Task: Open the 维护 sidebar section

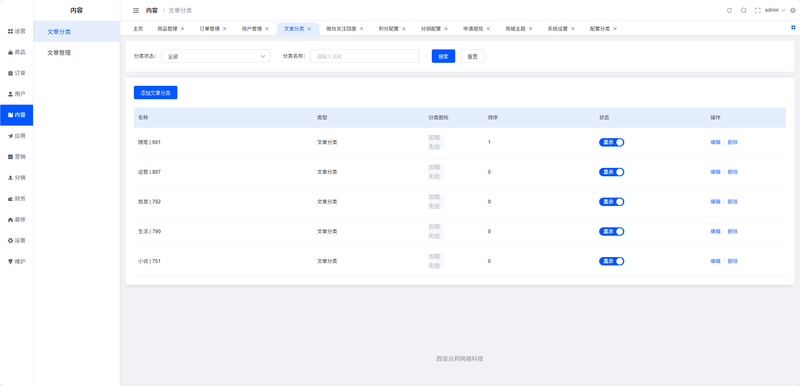Action: point(16,261)
